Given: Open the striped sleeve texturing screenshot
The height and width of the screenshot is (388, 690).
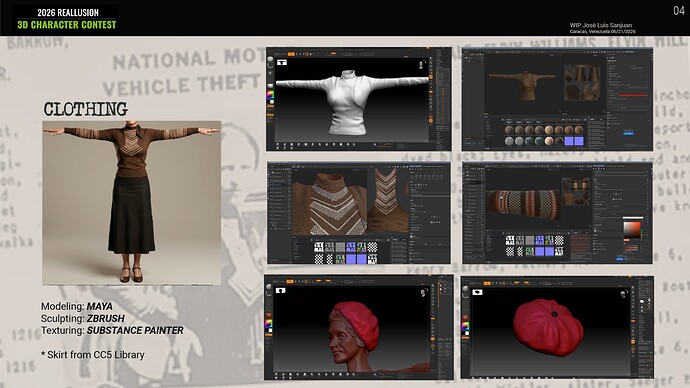Looking at the screenshot, I should point(557,213).
